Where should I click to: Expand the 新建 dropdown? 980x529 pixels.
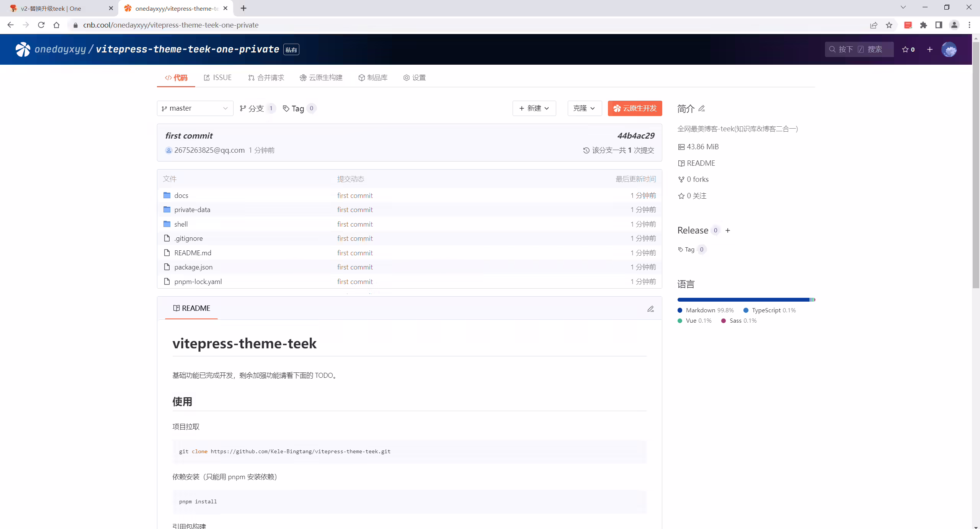click(x=534, y=108)
